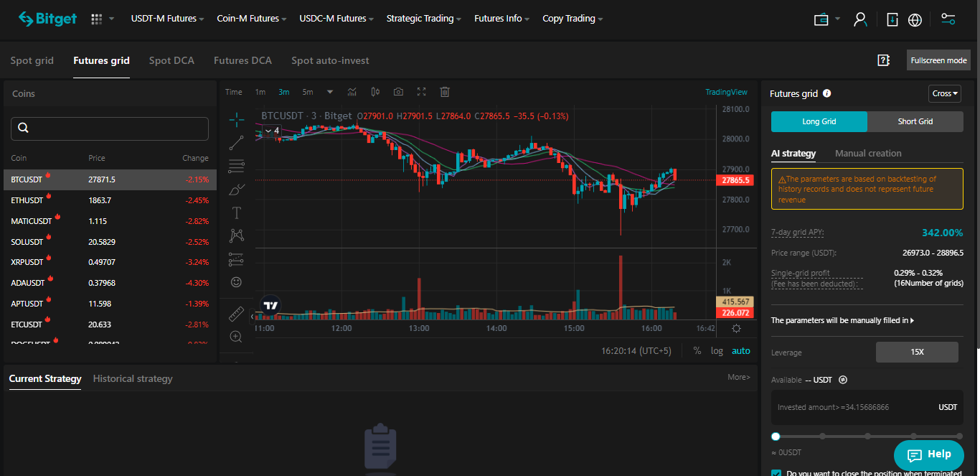The image size is (980, 476).
Task: Click the investment amount slider handle
Action: tap(776, 437)
